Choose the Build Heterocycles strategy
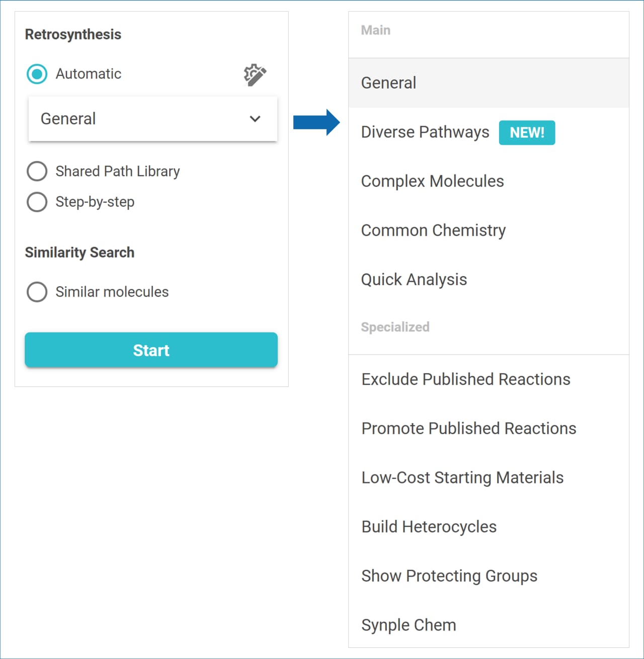This screenshot has width=644, height=659. 429,527
